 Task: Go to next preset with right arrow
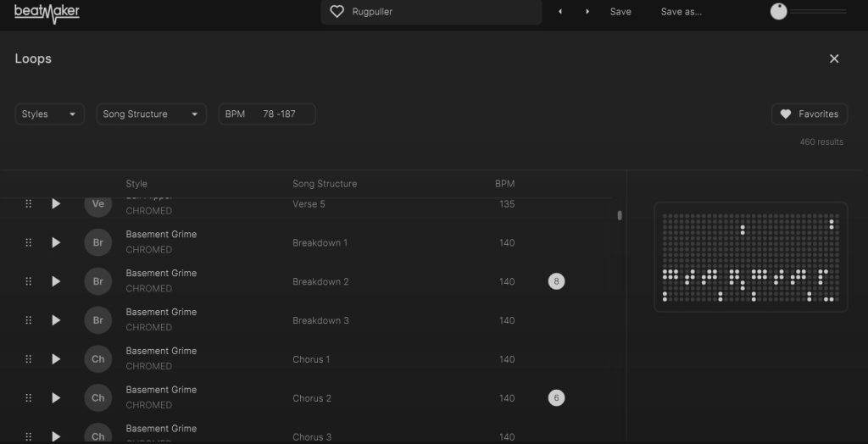[x=587, y=12]
